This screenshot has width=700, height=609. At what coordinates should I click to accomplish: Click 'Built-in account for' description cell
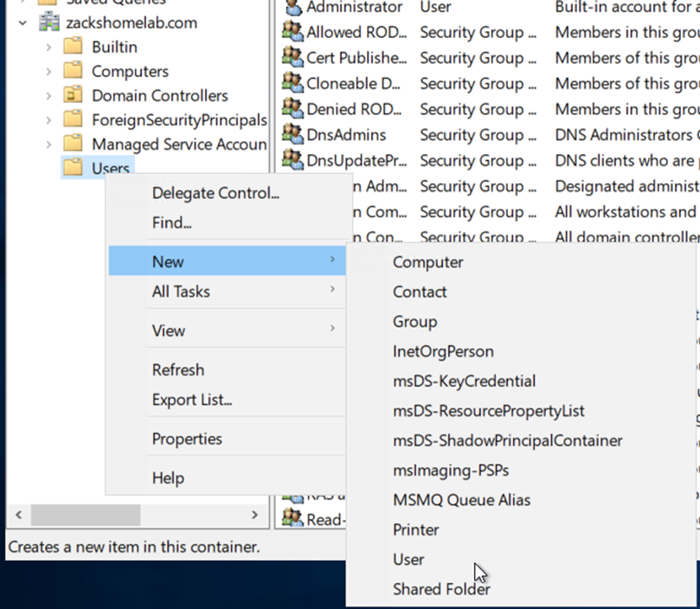626,7
